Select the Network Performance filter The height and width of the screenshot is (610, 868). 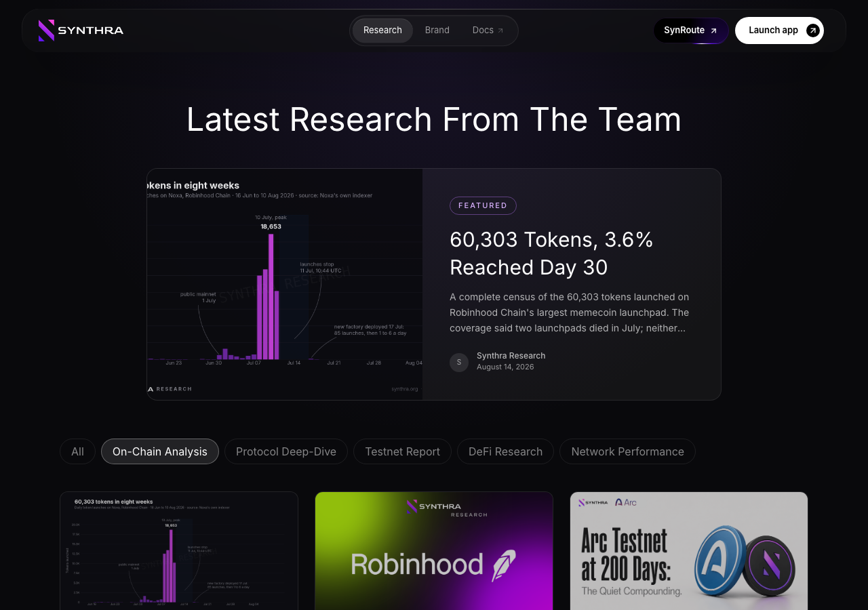click(x=627, y=451)
